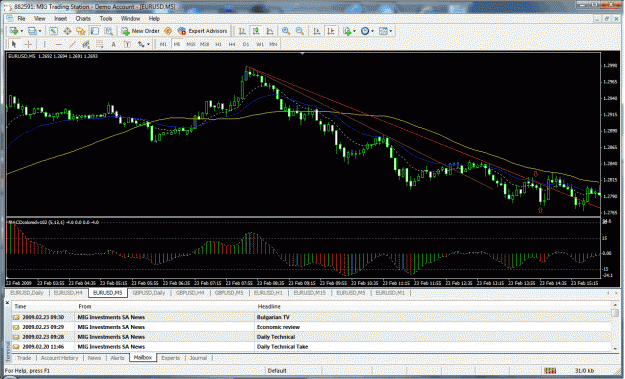
Task: Click the New Order button
Action: (x=140, y=31)
